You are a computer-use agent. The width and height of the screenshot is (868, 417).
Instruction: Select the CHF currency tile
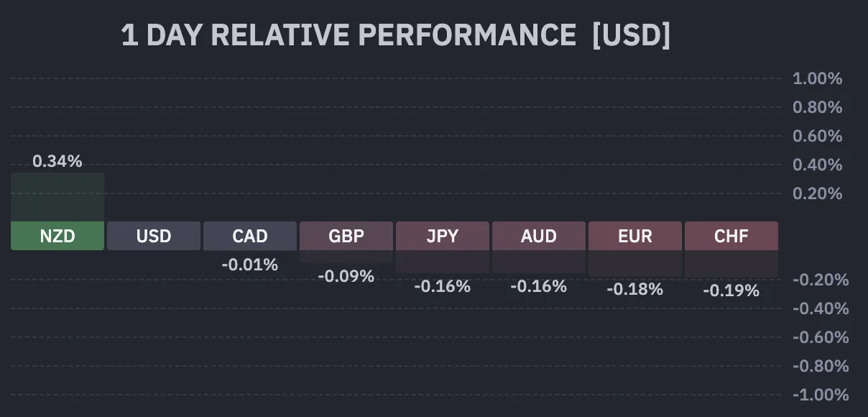[x=731, y=236]
